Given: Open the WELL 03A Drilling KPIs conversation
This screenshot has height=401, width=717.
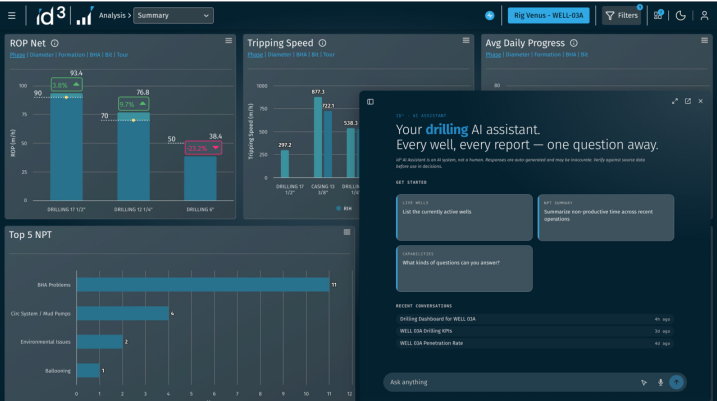Looking at the screenshot, I should (535, 331).
